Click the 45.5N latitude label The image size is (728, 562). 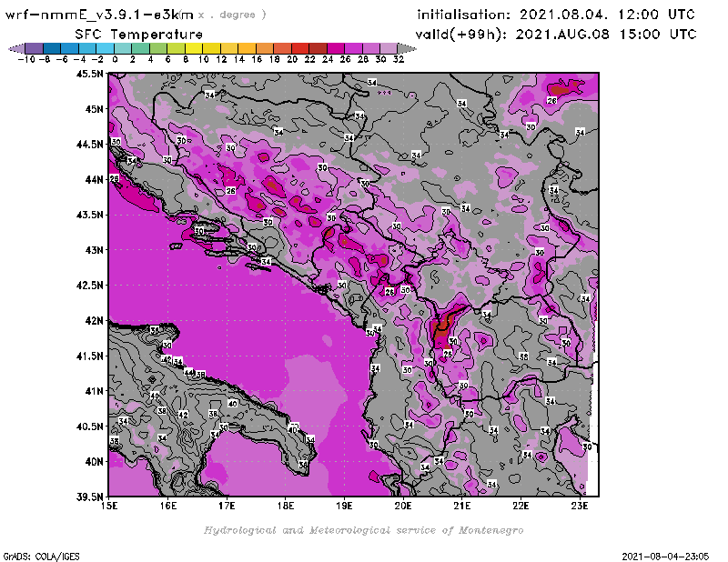89,74
